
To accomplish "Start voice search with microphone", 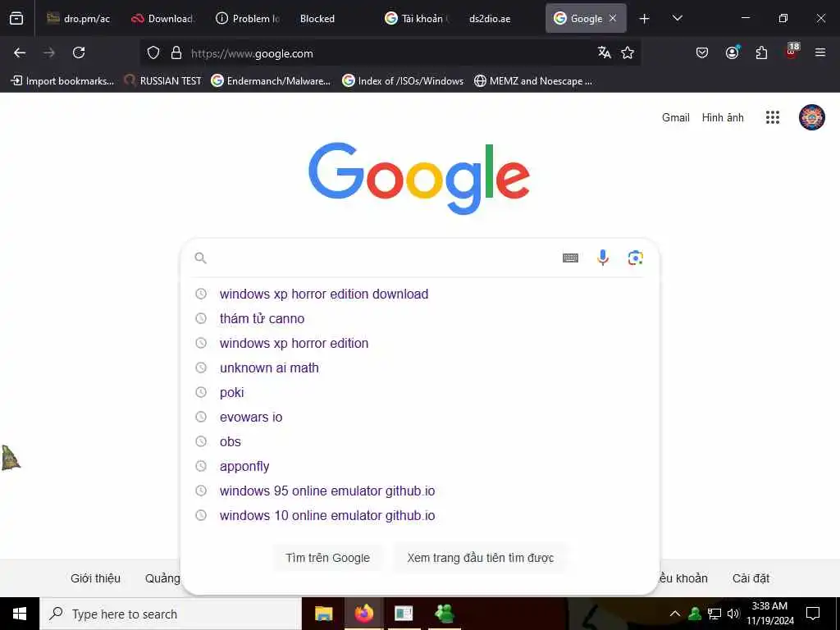I will [603, 258].
